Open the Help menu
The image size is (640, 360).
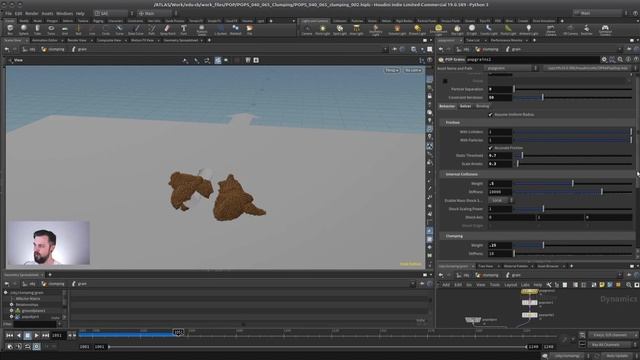(80, 13)
